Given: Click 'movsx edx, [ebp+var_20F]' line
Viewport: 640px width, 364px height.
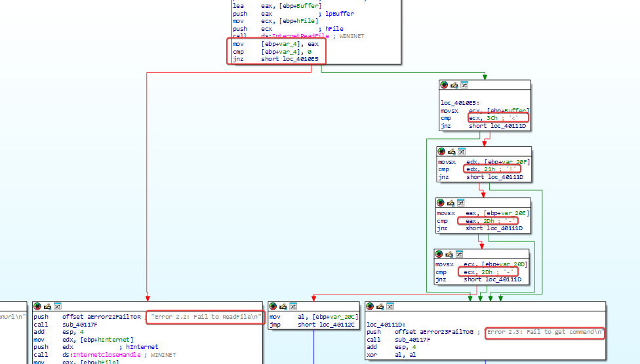Looking at the screenshot, I should coord(484,162).
